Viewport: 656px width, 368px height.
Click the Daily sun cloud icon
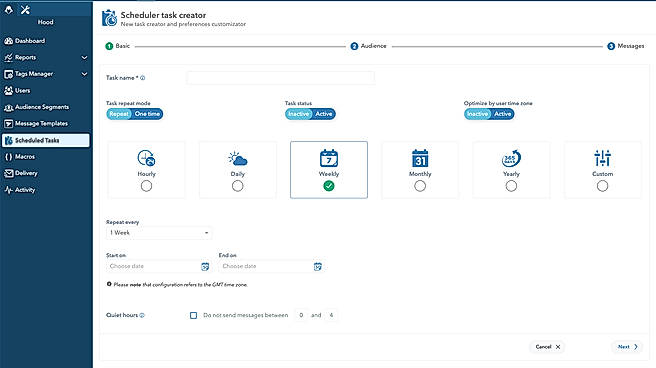(x=238, y=159)
